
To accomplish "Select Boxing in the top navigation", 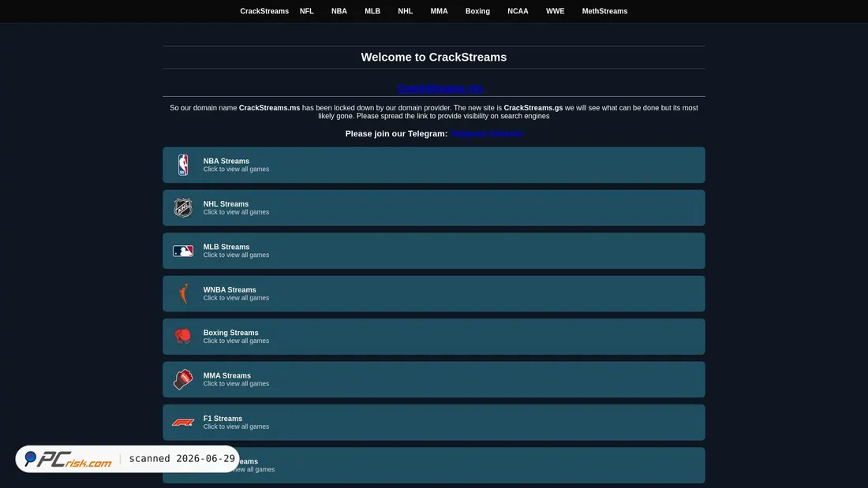I will pos(477,11).
